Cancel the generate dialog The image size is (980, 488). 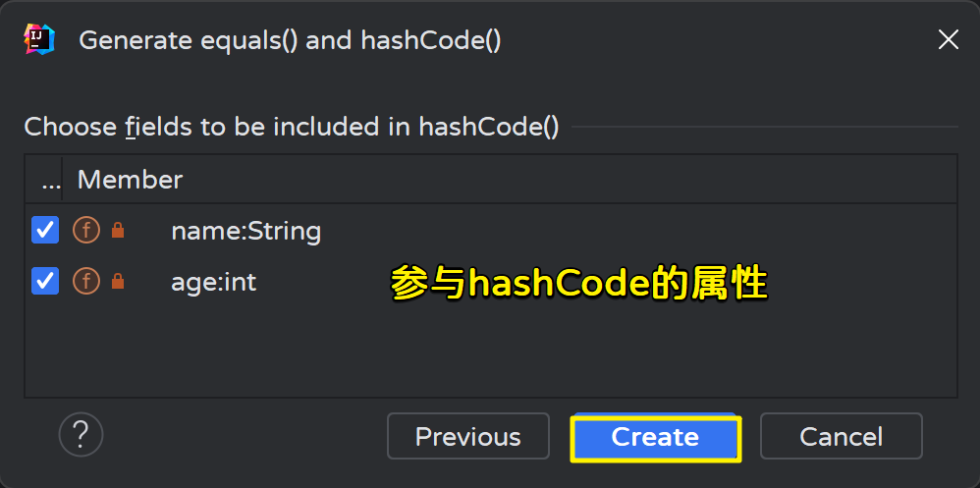(x=841, y=436)
